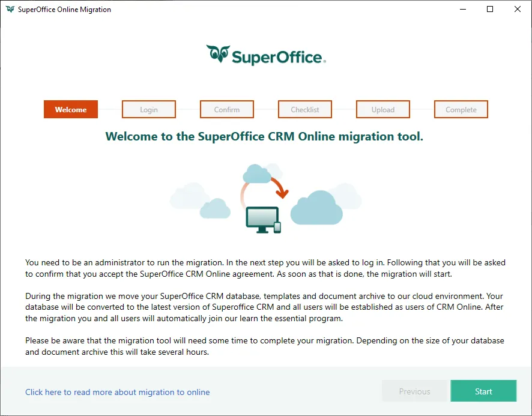Click the SuperOffice logo at the top
Screen dimensions: 532x416
tap(266, 56)
